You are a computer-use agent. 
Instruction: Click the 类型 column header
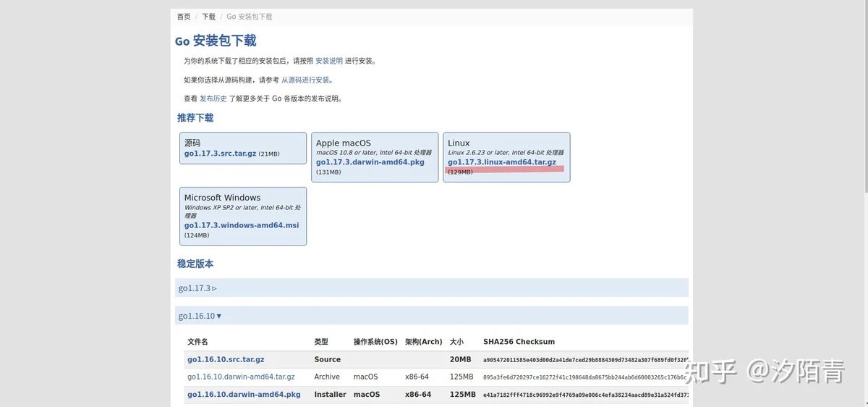point(321,342)
